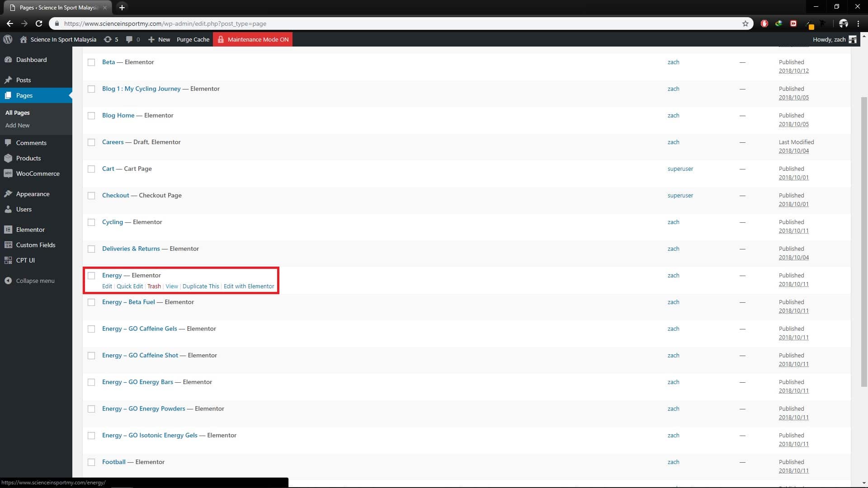Collapse the sidebar menu
The image size is (868, 488).
[x=36, y=281]
